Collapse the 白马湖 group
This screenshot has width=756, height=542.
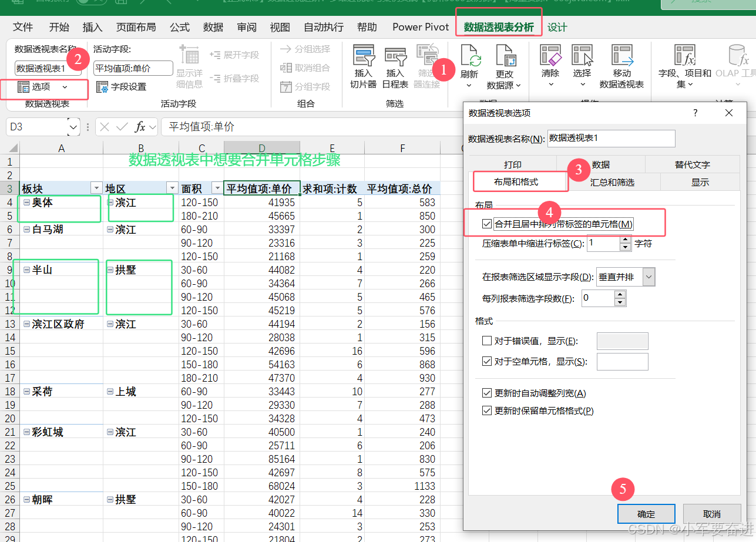tap(26, 229)
